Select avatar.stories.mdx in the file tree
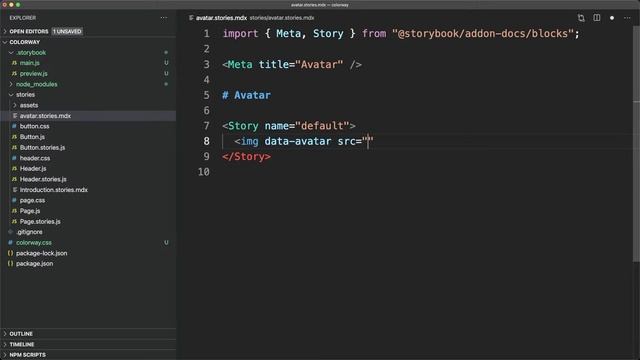Screen dimensions: 640x360 coord(45,116)
